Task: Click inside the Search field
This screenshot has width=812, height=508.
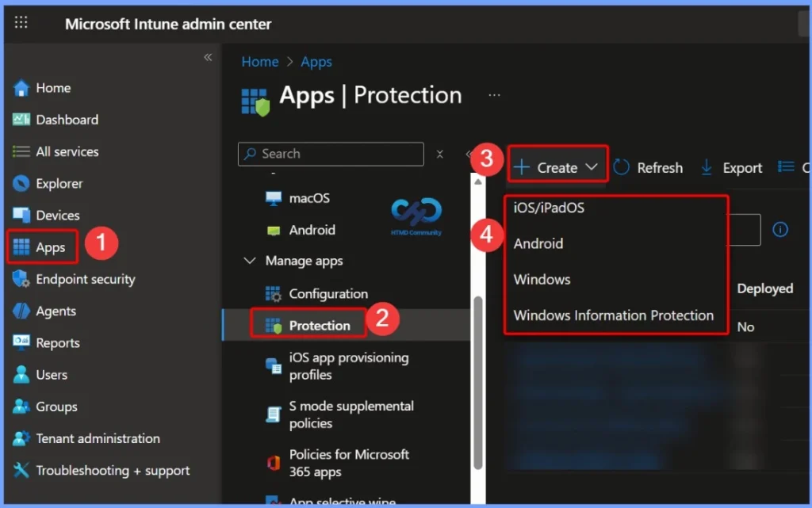Action: 330,154
